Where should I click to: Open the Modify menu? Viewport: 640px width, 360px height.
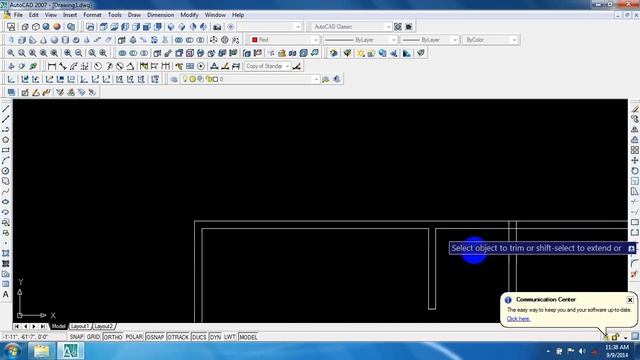(x=189, y=15)
